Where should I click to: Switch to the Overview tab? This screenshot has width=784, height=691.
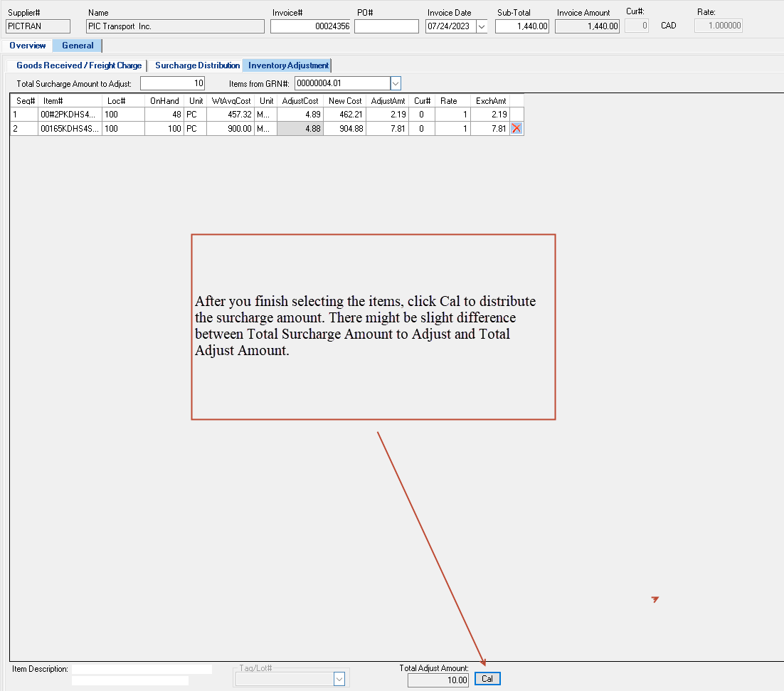28,46
